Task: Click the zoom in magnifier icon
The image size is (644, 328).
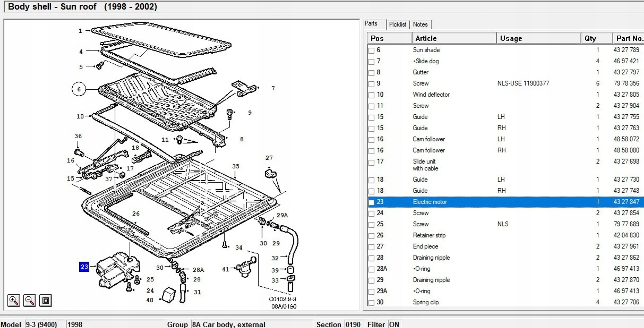Action: (x=14, y=300)
